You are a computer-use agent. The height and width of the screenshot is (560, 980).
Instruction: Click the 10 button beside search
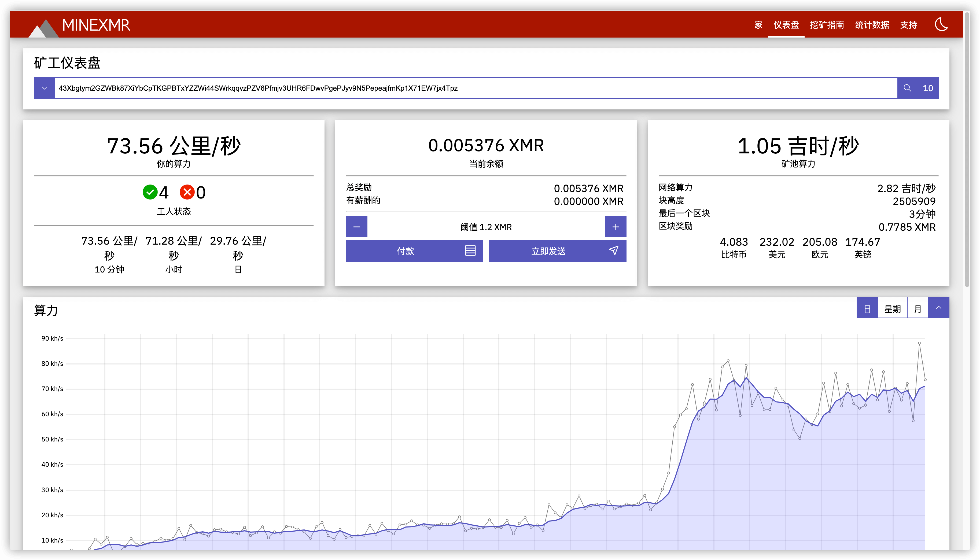coord(928,88)
